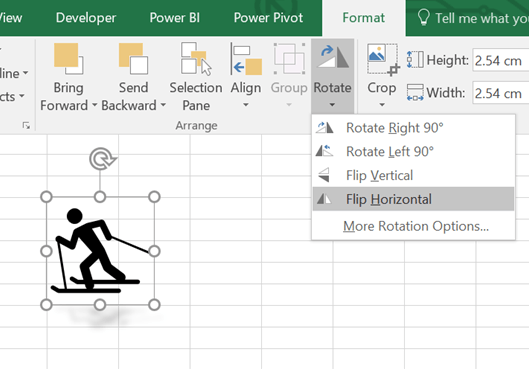Click the shape Height icon

coord(415,60)
